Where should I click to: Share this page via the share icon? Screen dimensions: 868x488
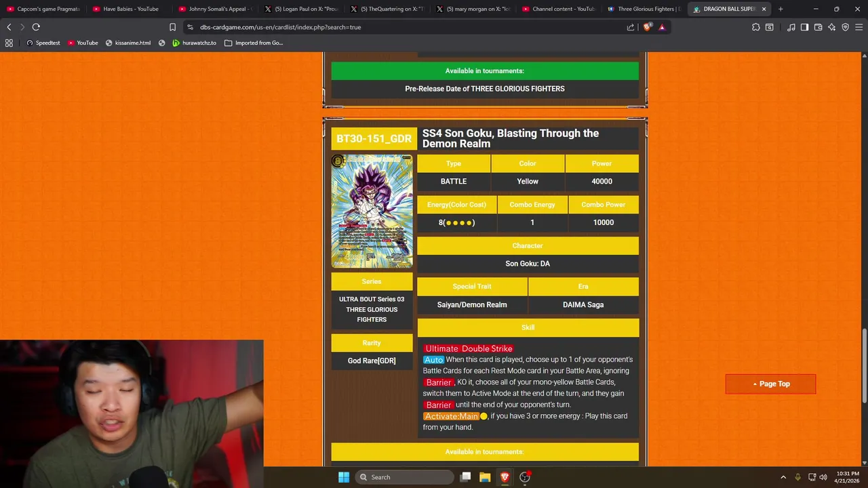click(x=631, y=27)
